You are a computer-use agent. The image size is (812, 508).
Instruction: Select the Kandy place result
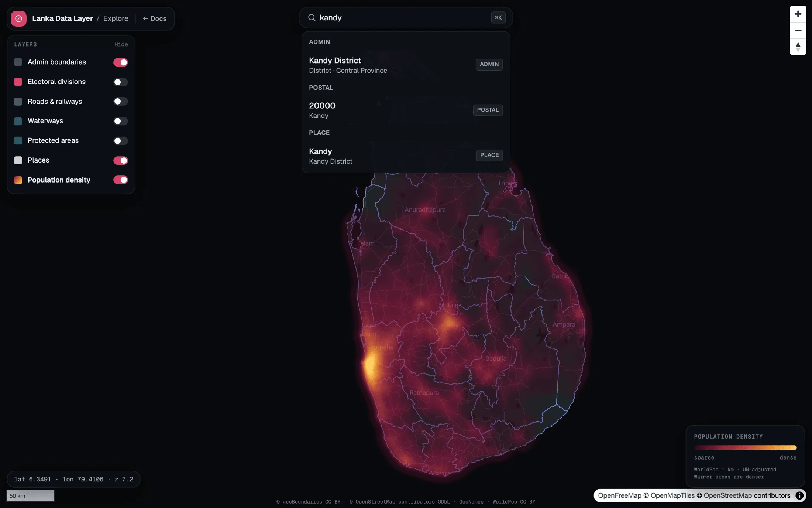(406, 156)
